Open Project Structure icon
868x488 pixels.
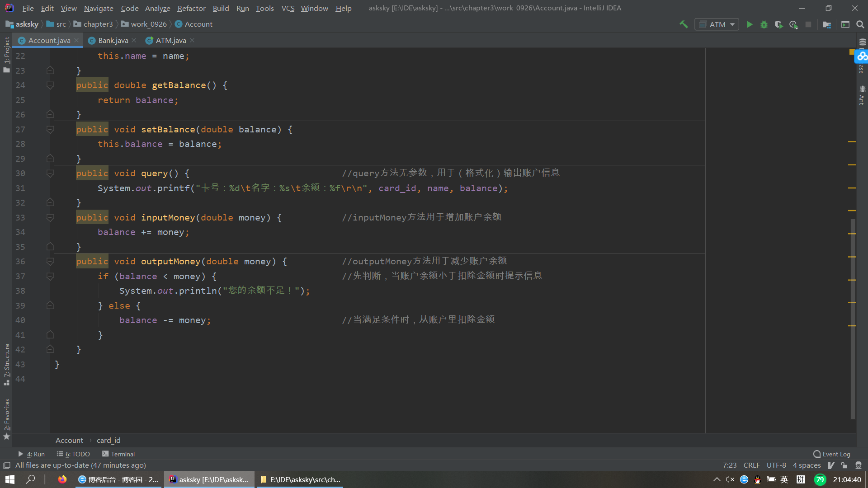coord(827,24)
